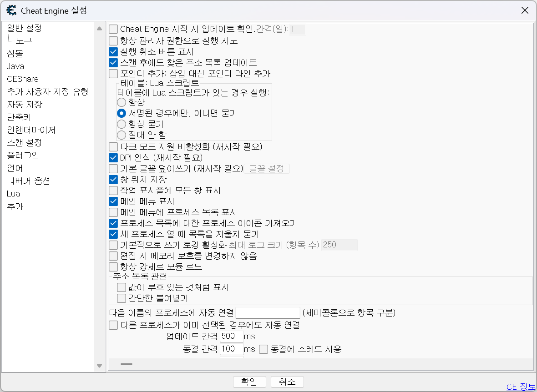537x392 pixels.
Task: Uncheck '실행 취소 버튼 표시' option
Action: point(113,52)
